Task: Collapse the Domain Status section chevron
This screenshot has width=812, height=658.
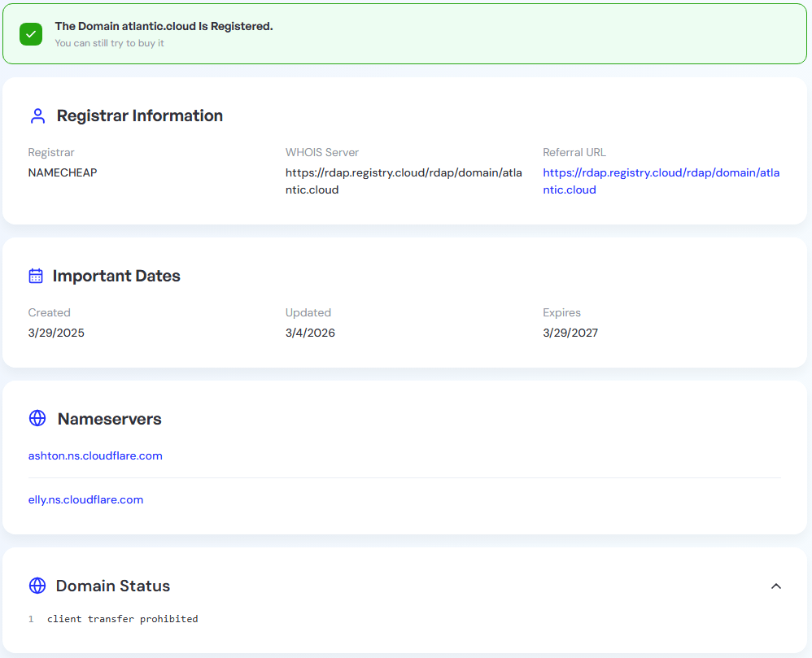Action: tap(775, 586)
